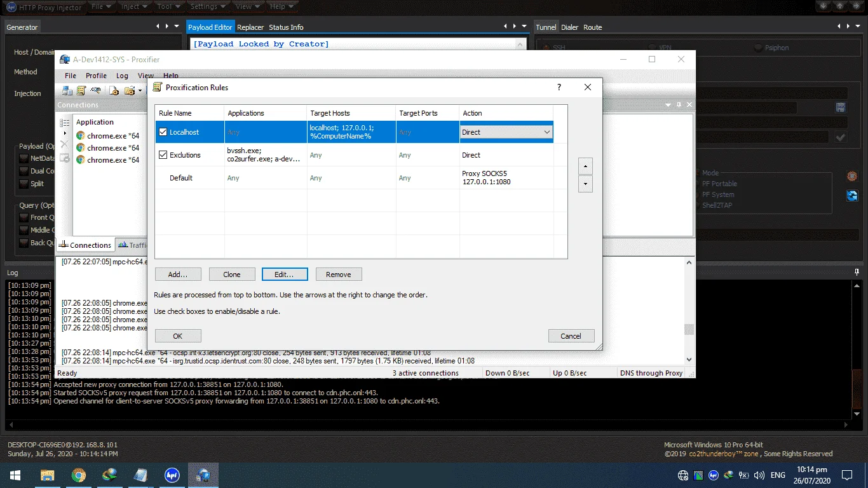Click the volume icon in system tray

point(759,475)
